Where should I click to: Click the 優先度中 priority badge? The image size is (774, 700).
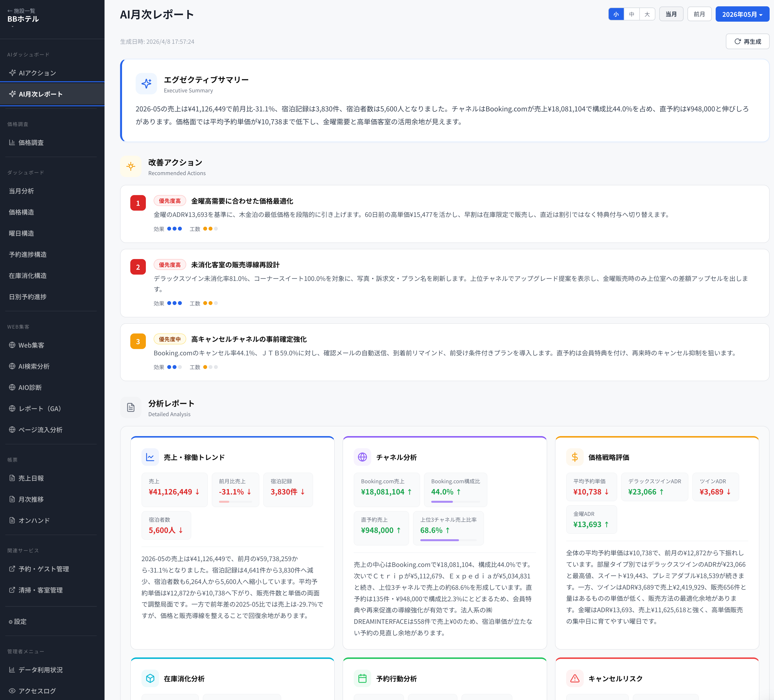pos(170,339)
